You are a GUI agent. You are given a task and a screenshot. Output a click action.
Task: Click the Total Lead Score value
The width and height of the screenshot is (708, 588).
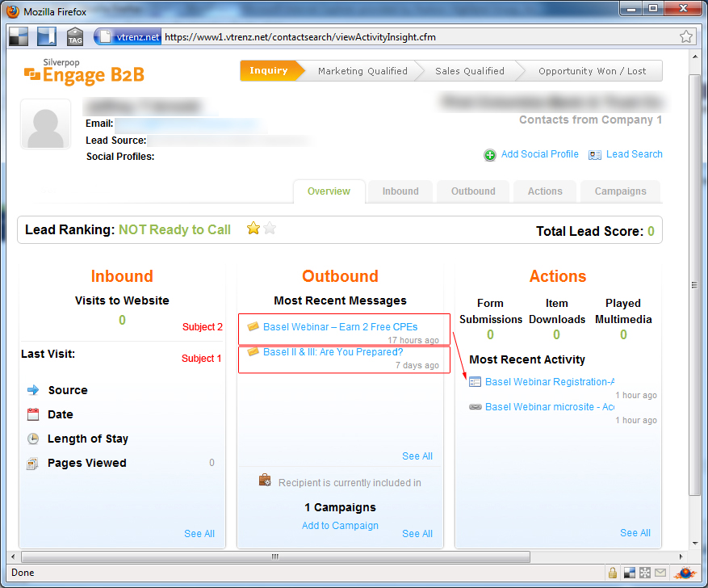click(x=651, y=231)
